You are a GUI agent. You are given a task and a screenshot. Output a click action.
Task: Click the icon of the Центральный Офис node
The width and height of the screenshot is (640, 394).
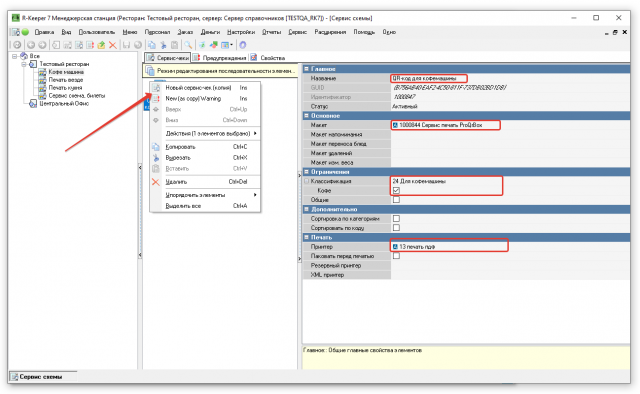[x=33, y=104]
